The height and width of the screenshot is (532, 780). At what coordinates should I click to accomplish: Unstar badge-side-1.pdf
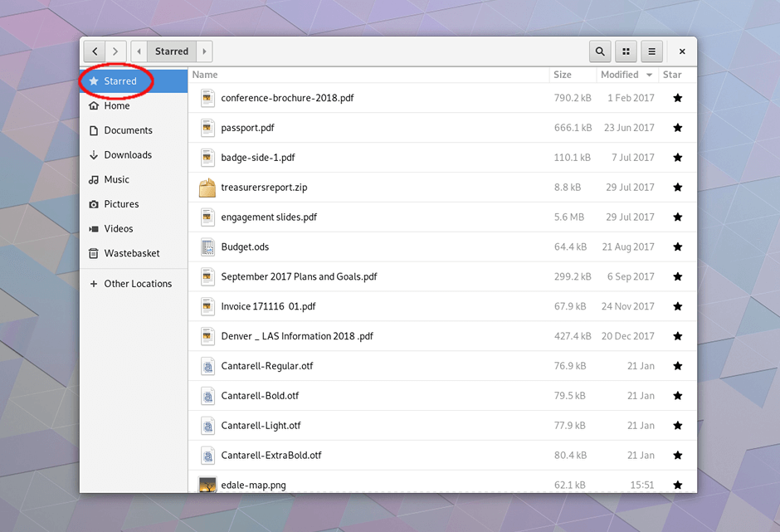pos(678,158)
